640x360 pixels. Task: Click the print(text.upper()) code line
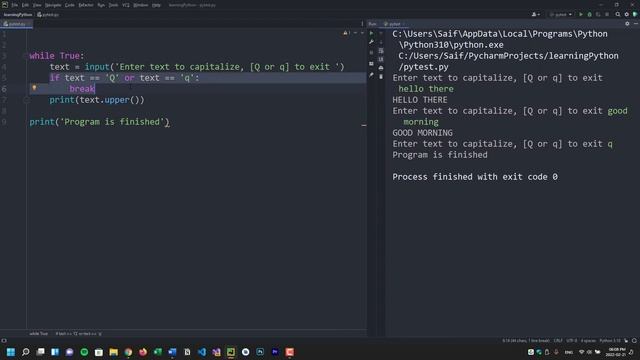point(97,100)
